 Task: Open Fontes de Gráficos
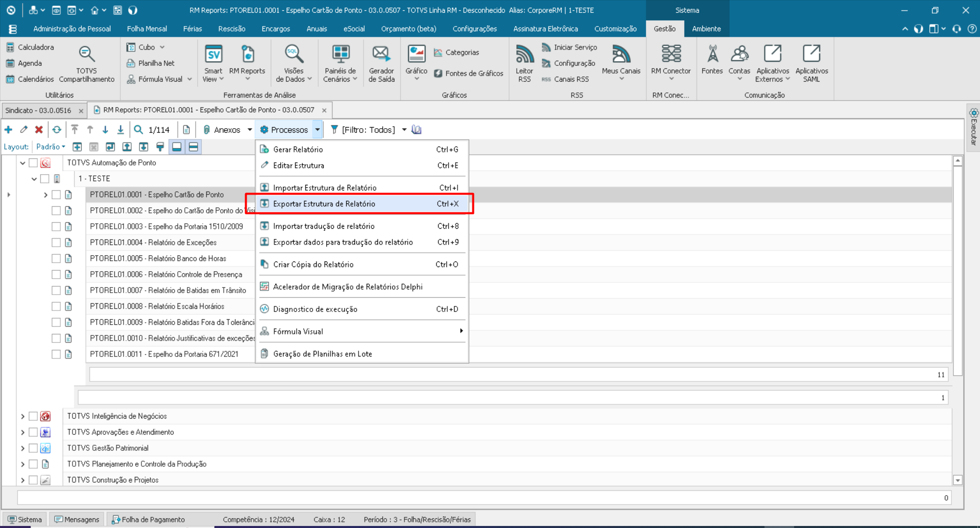(468, 73)
